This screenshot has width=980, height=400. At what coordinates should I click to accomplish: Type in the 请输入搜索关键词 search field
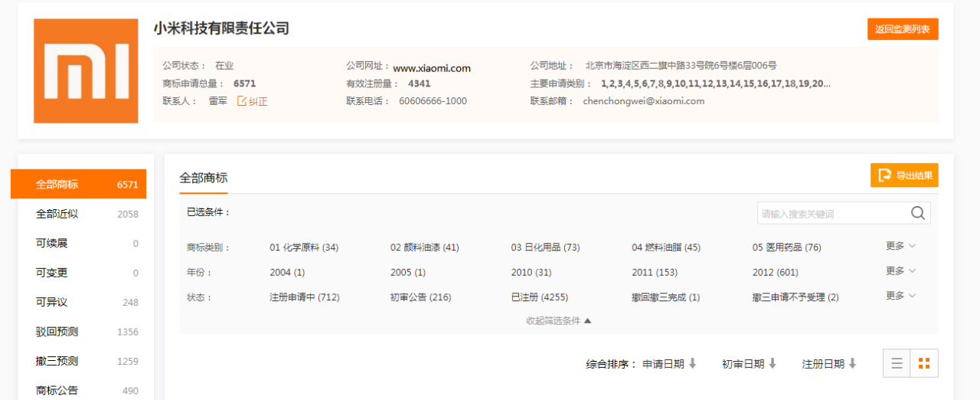(833, 213)
